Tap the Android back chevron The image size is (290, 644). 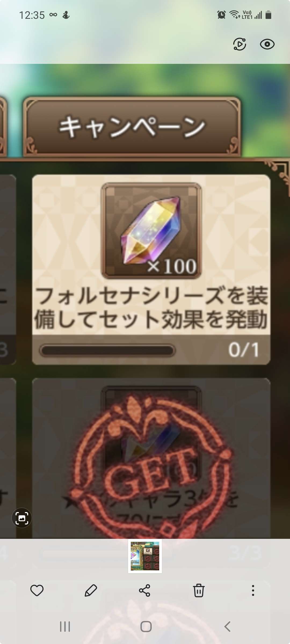point(227,627)
